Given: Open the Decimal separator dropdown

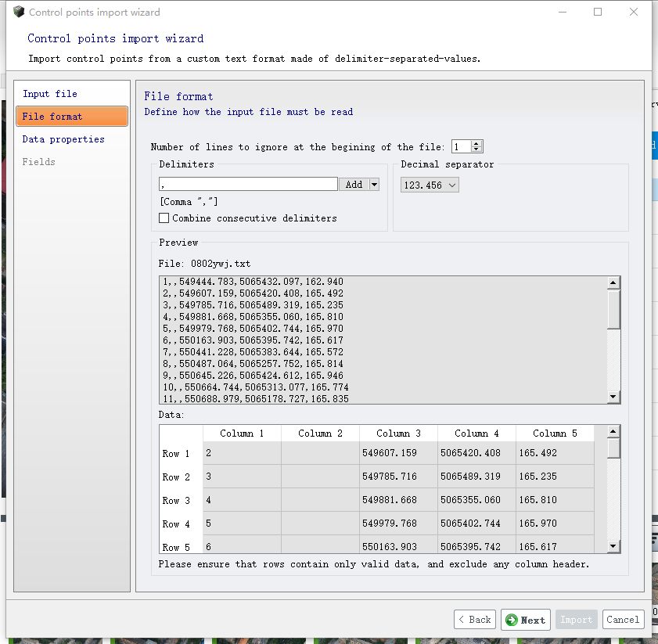Looking at the screenshot, I should point(430,185).
